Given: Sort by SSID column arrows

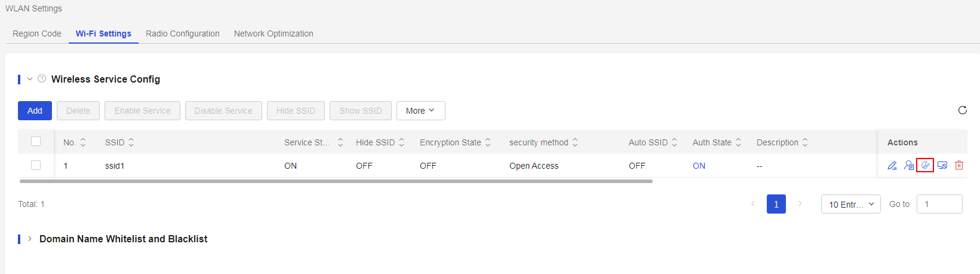Looking at the screenshot, I should point(131,142).
